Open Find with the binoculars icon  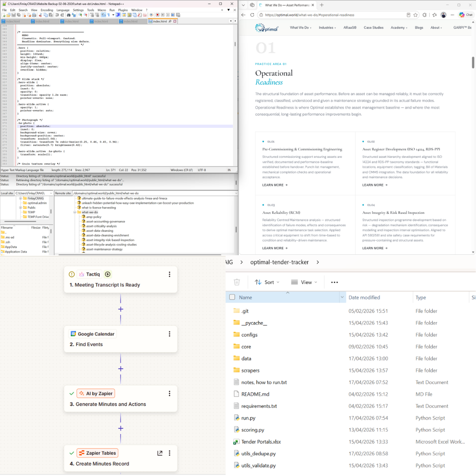[69, 15]
